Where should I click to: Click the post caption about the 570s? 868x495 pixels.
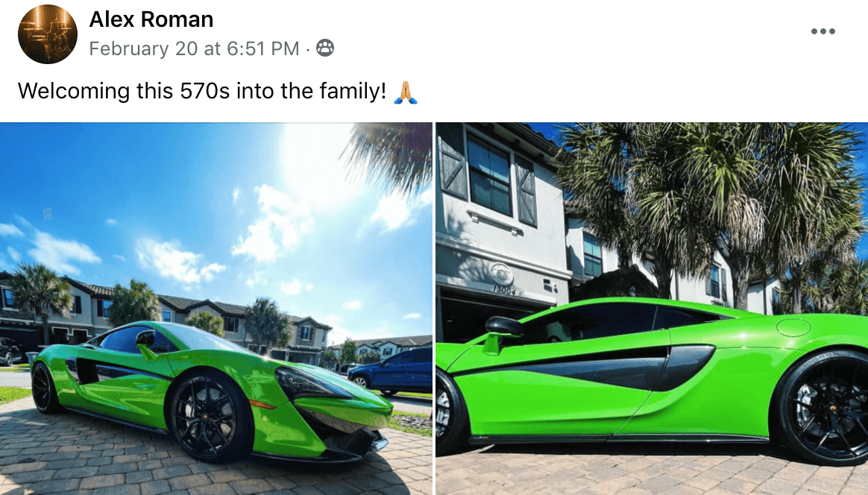point(202,91)
